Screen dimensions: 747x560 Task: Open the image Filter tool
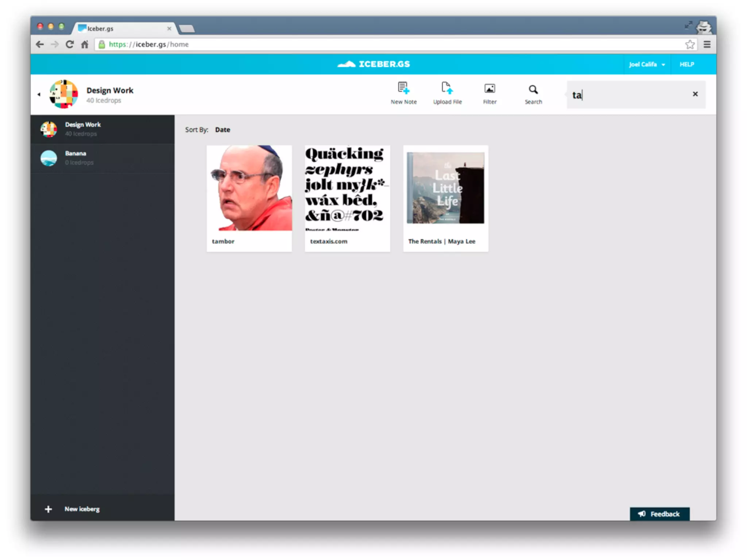(x=489, y=89)
